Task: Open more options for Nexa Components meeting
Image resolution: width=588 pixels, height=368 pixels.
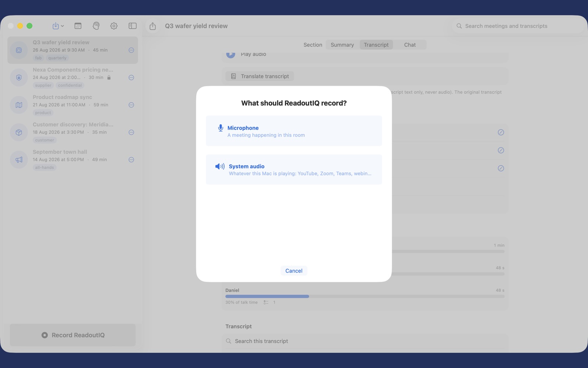Action: pos(131,78)
